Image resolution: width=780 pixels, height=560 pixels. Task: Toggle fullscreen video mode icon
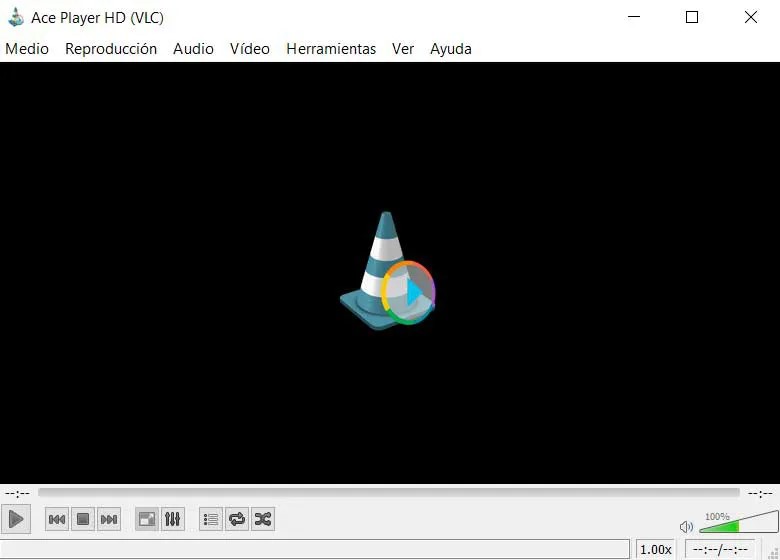[x=147, y=520]
